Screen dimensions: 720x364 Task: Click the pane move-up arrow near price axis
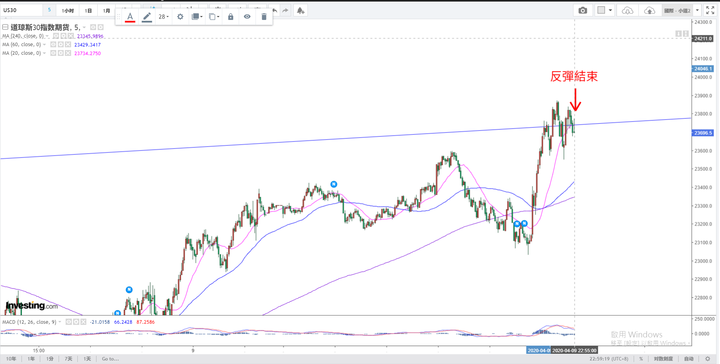pyautogui.click(x=679, y=34)
